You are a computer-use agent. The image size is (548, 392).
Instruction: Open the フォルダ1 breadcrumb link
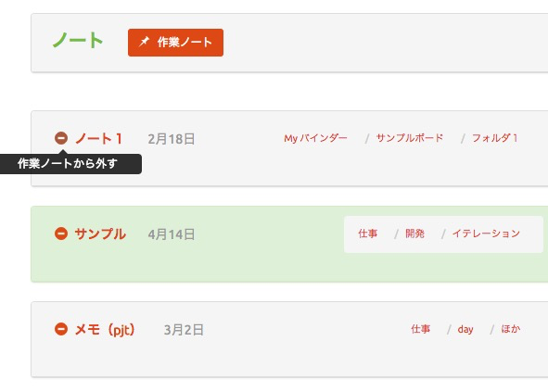click(x=494, y=138)
